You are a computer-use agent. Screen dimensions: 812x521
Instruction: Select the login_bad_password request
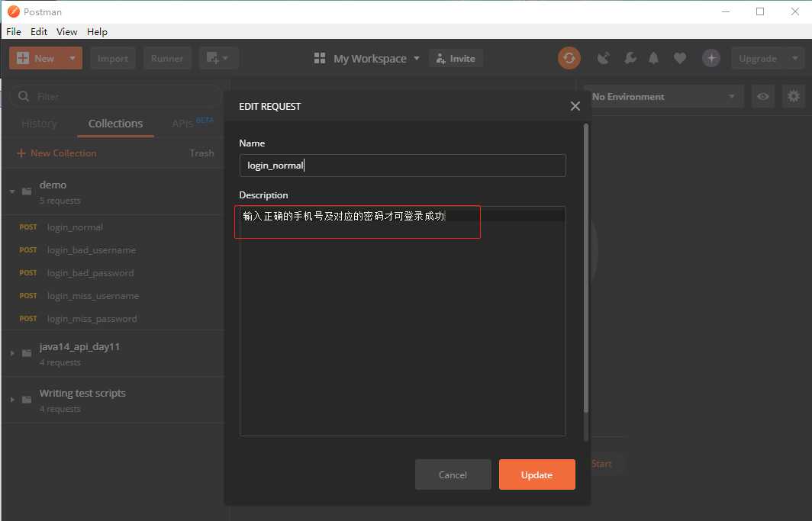coord(113,272)
